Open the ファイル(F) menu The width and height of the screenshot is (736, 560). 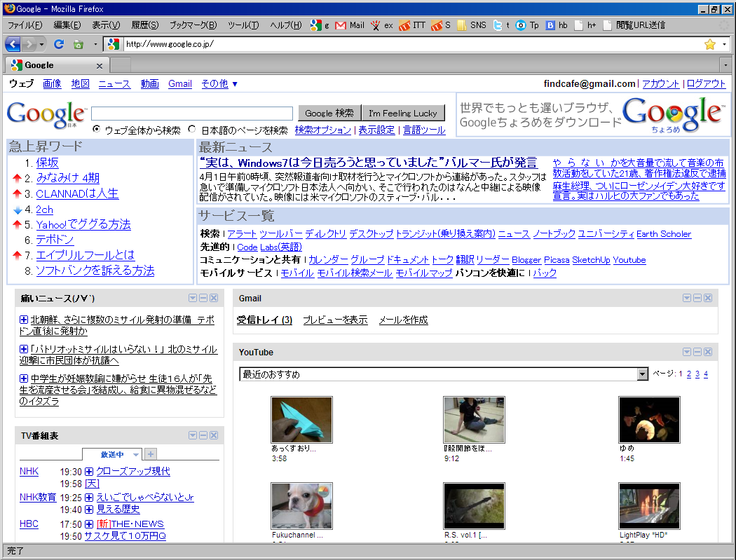[25, 25]
